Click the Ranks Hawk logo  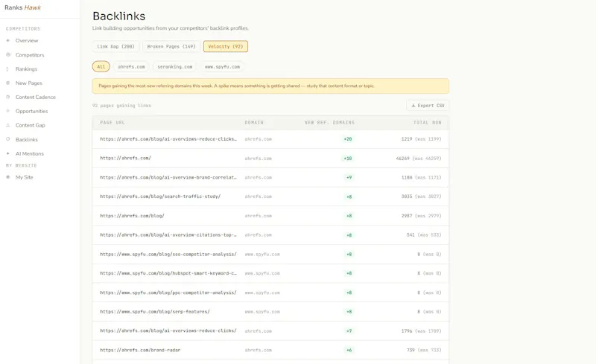22,7
